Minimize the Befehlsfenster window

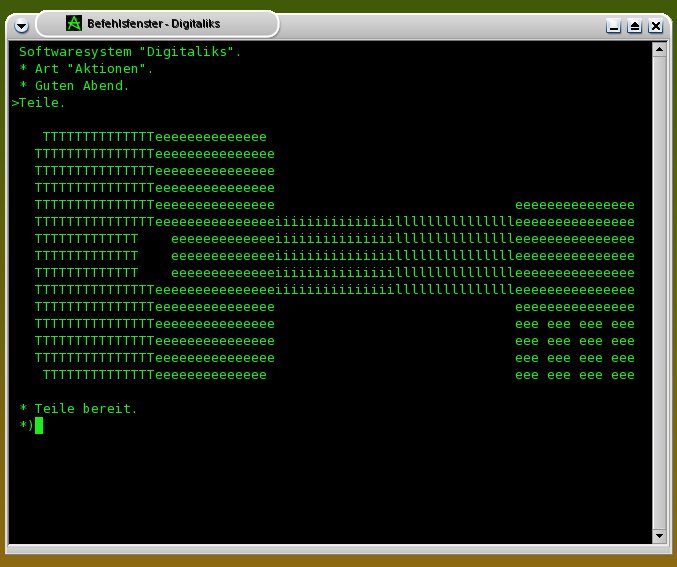click(x=613, y=27)
